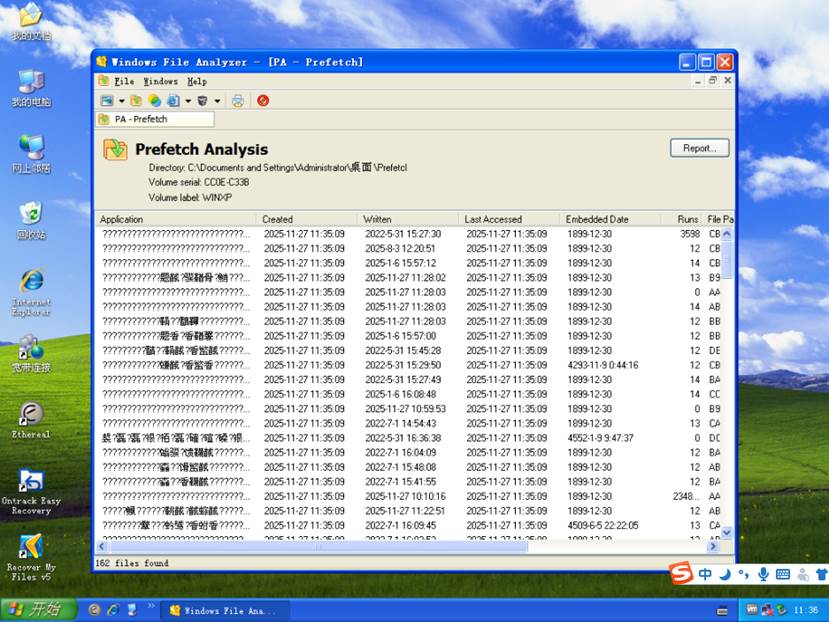The image size is (829, 622).
Task: Click the Windows File Ana... taskbar button
Action: (x=224, y=610)
